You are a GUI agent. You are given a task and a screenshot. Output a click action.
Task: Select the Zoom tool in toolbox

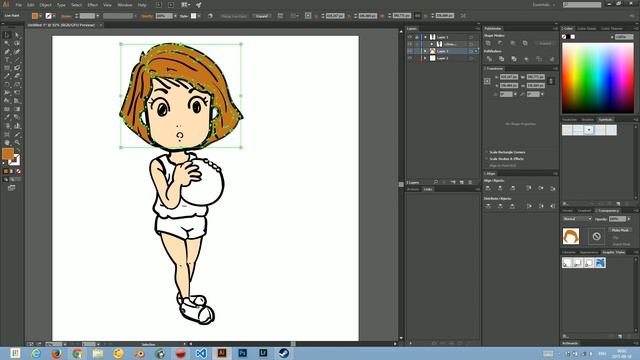tap(17, 142)
